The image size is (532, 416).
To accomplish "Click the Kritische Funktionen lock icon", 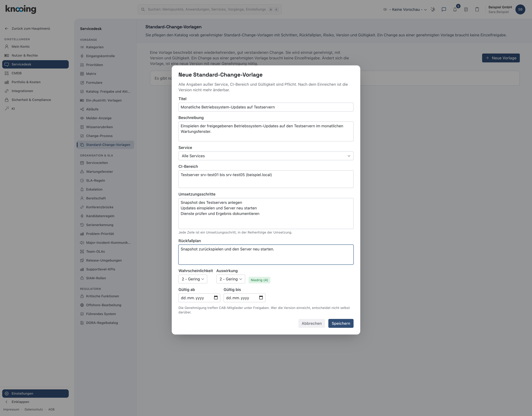I will (x=82, y=296).
